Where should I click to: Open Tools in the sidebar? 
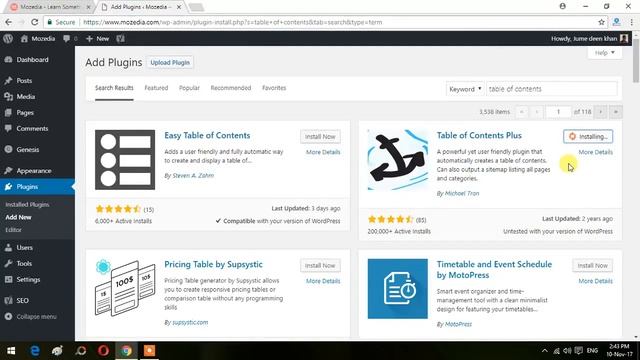[24, 264]
